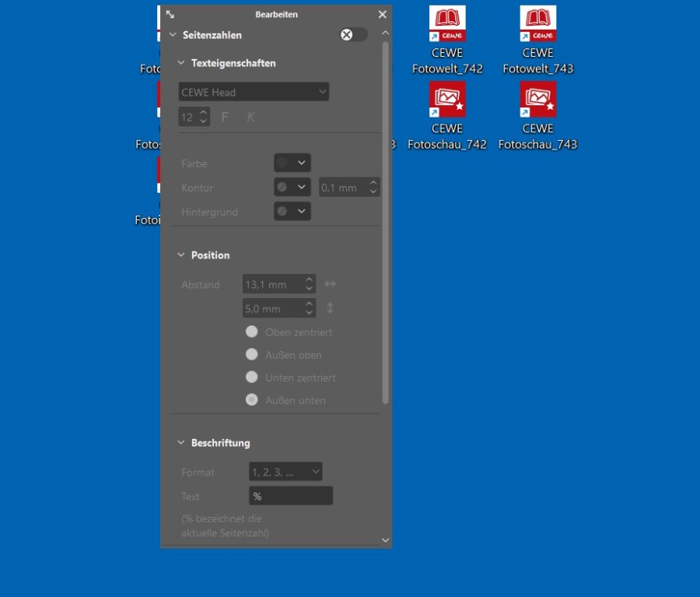This screenshot has height=597, width=700.
Task: Open the Format numbering dropdown
Action: (285, 472)
